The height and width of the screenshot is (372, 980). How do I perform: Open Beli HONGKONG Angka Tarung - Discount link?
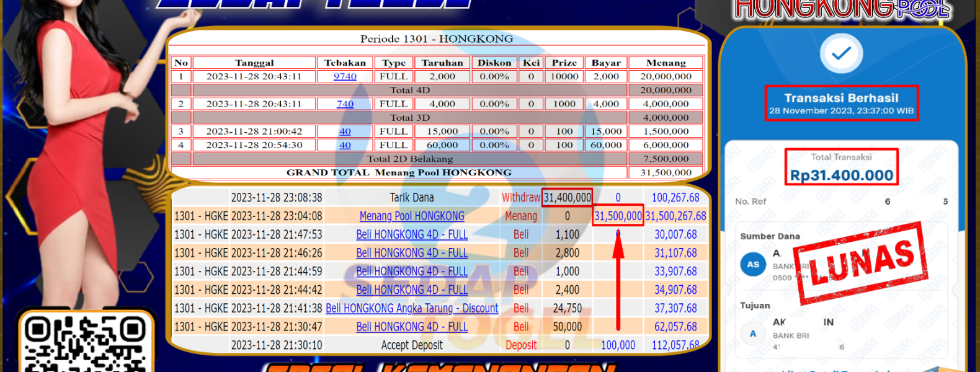412,308
